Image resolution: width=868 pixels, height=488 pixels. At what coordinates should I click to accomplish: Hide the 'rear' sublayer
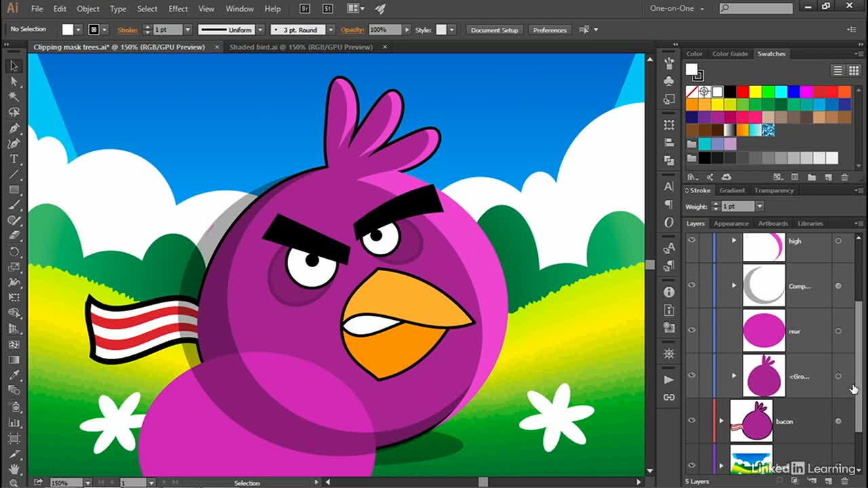(x=692, y=331)
